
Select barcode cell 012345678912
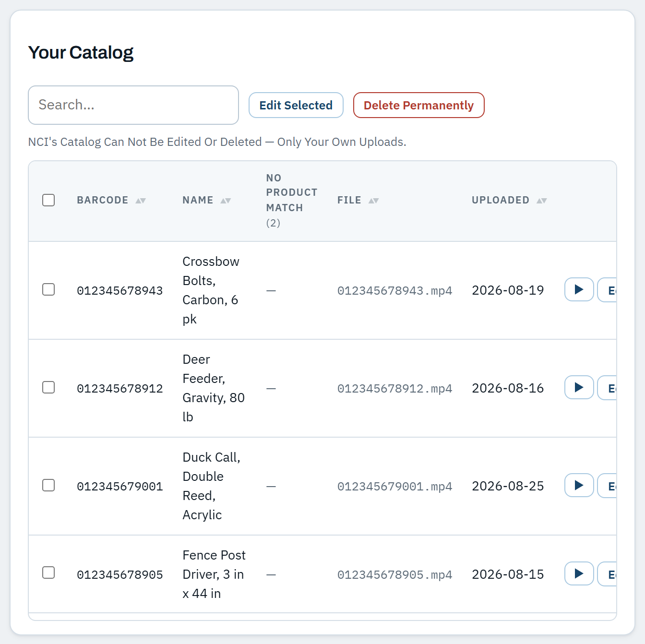tap(120, 389)
